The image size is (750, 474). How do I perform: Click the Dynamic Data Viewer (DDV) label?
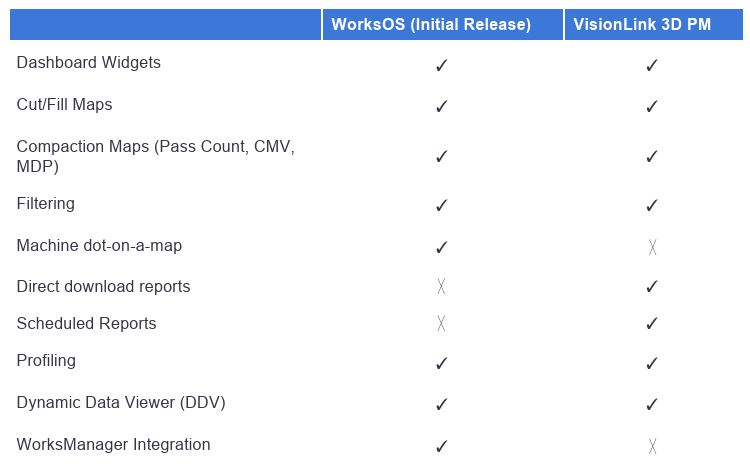click(x=121, y=403)
